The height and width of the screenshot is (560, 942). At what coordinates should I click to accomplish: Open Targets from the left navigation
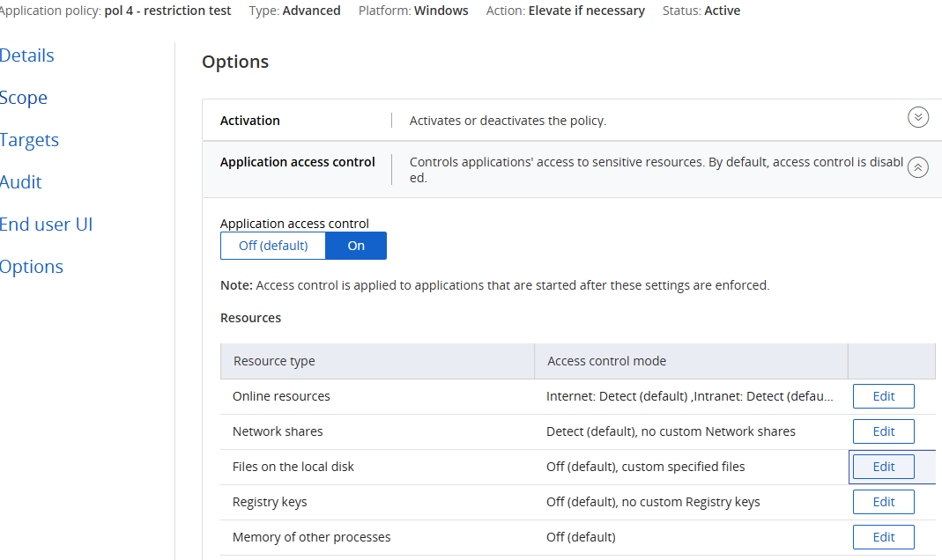coord(29,140)
